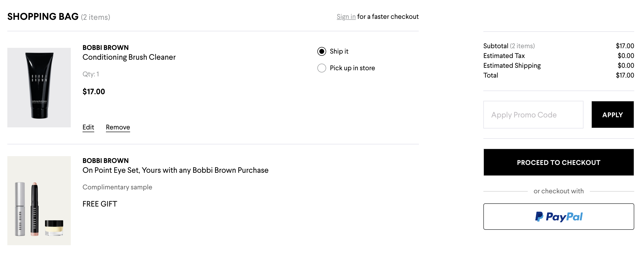644x254 pixels.
Task: Click the APPLY promo button
Action: (x=613, y=115)
